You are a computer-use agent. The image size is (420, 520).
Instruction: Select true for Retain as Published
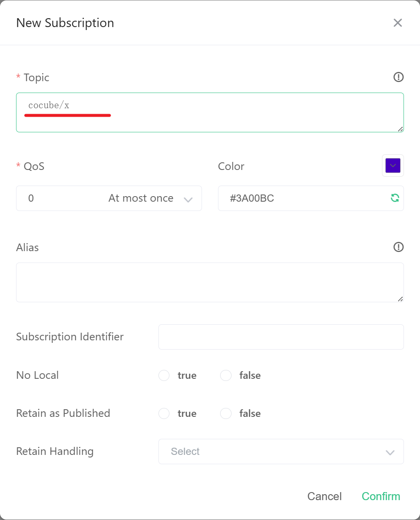pos(164,413)
